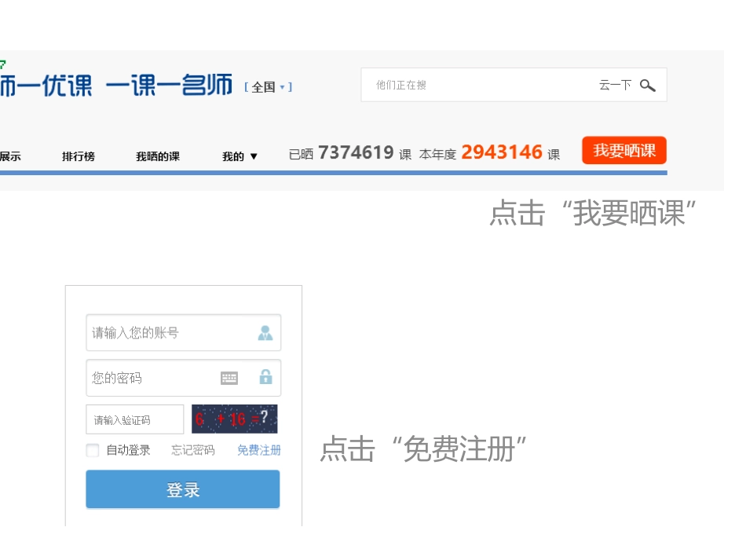Open the 排行榜 nav item
Viewport: 746px width, 560px height.
click(79, 156)
